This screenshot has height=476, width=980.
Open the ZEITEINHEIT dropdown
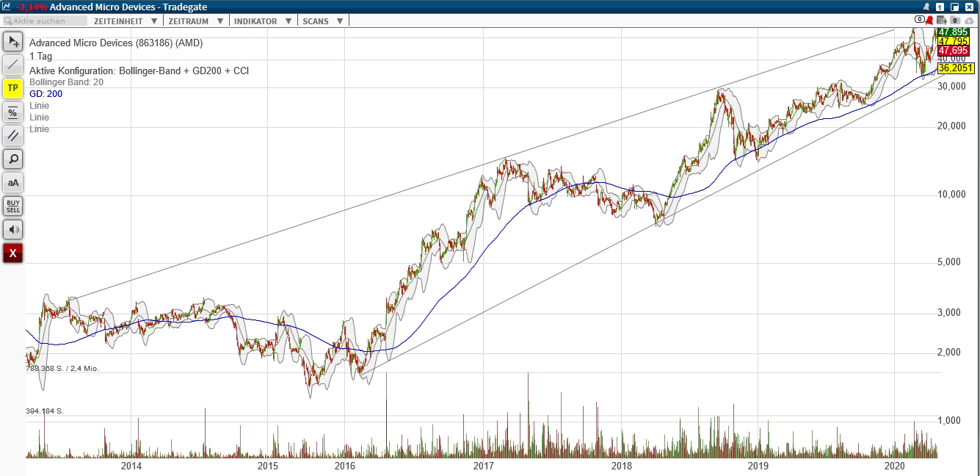point(126,21)
